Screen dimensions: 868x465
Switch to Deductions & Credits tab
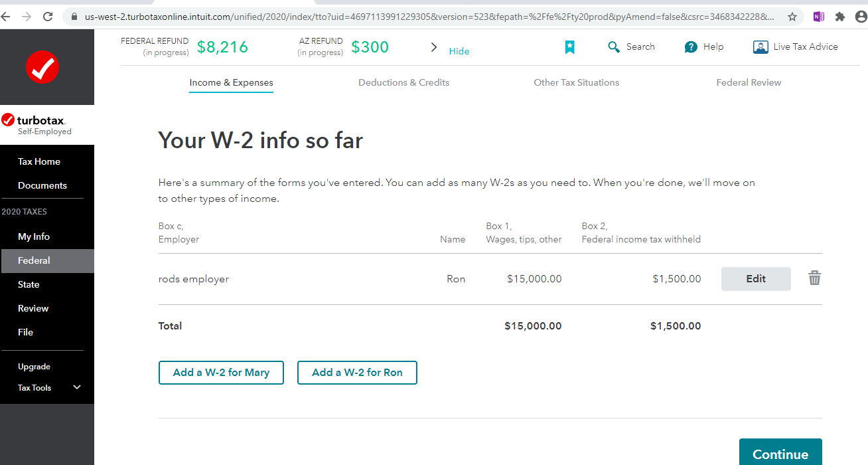coord(403,82)
